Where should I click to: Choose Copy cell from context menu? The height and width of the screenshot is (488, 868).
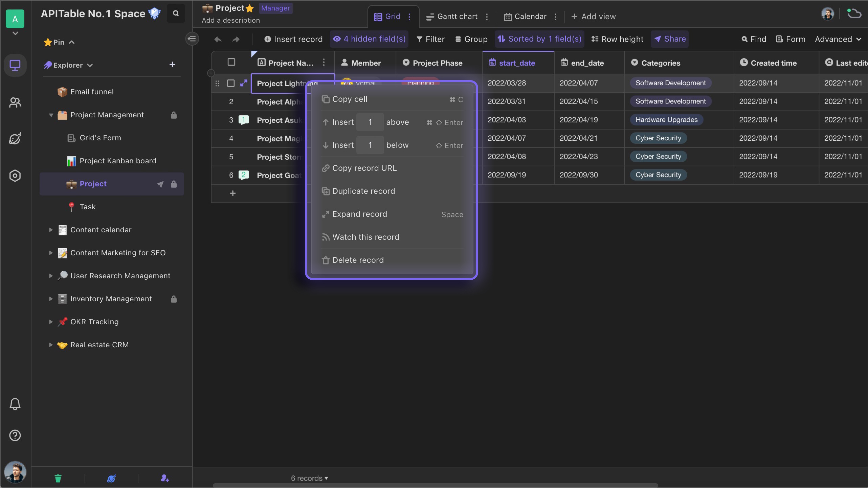coord(392,99)
